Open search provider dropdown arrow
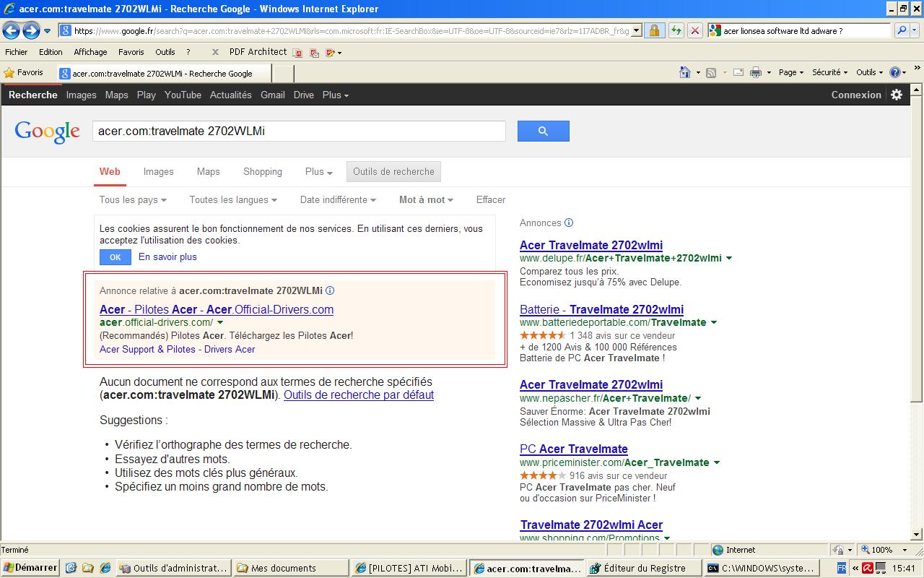 coord(915,31)
